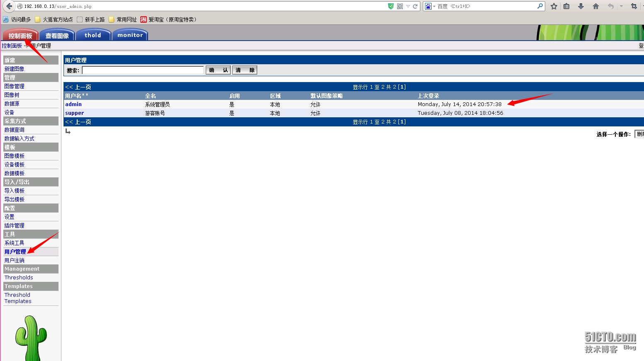Click the 控制面板 breadcrumb link
This screenshot has height=361, width=644.
(x=12, y=46)
